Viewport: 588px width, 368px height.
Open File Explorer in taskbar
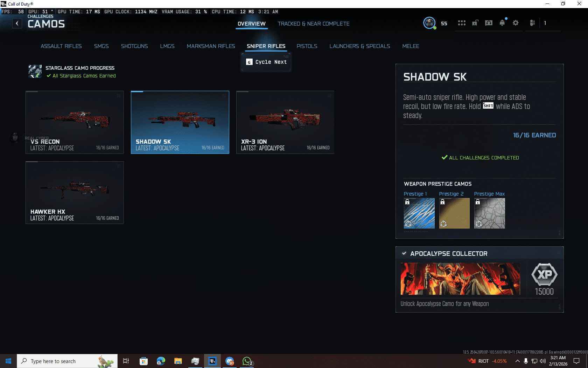pyautogui.click(x=178, y=361)
